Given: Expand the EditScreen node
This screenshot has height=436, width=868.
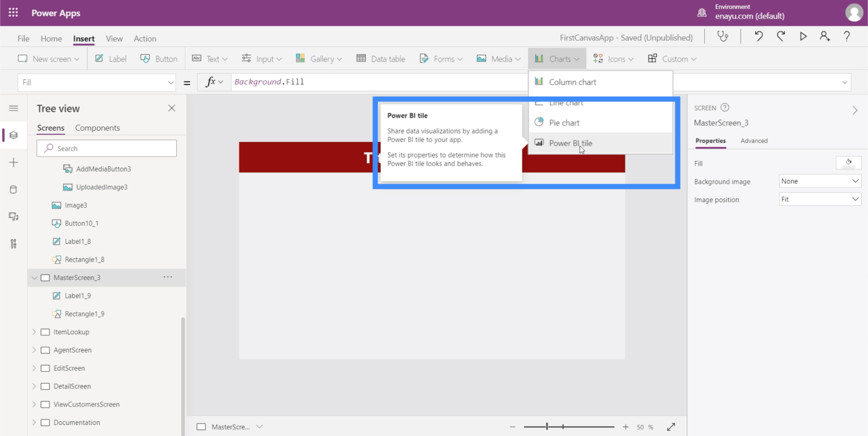Looking at the screenshot, I should 34,368.
